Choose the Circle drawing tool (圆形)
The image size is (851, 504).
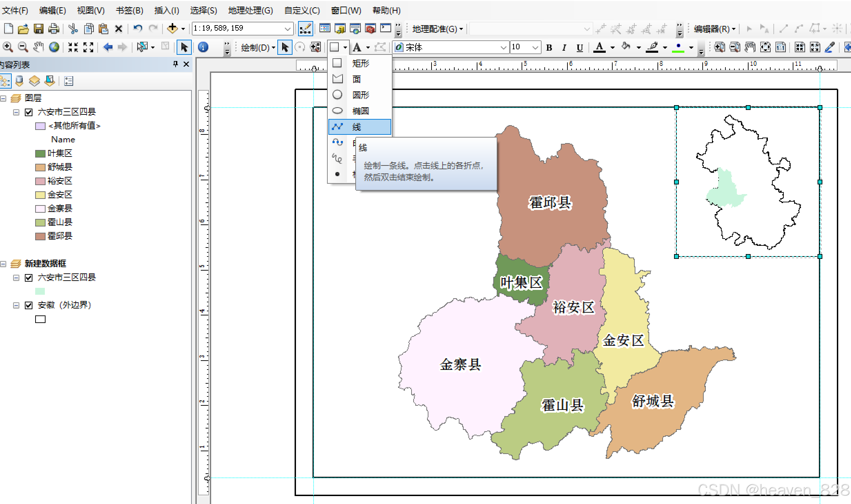[x=360, y=95]
